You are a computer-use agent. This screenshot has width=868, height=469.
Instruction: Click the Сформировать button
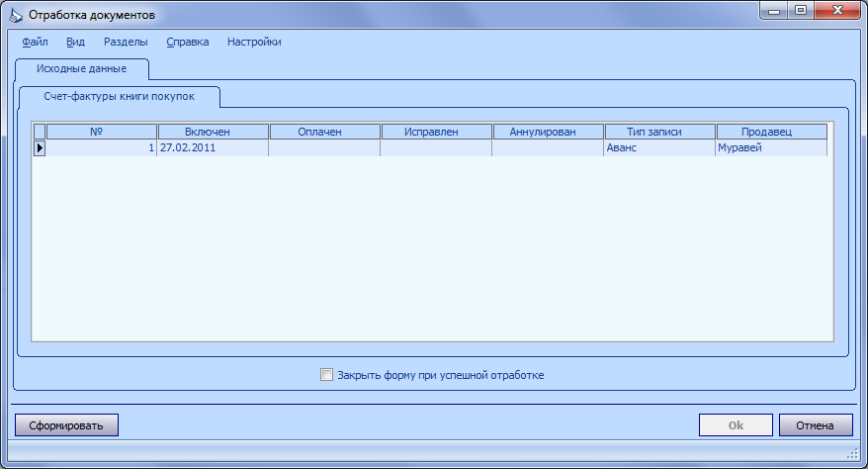pyautogui.click(x=66, y=425)
